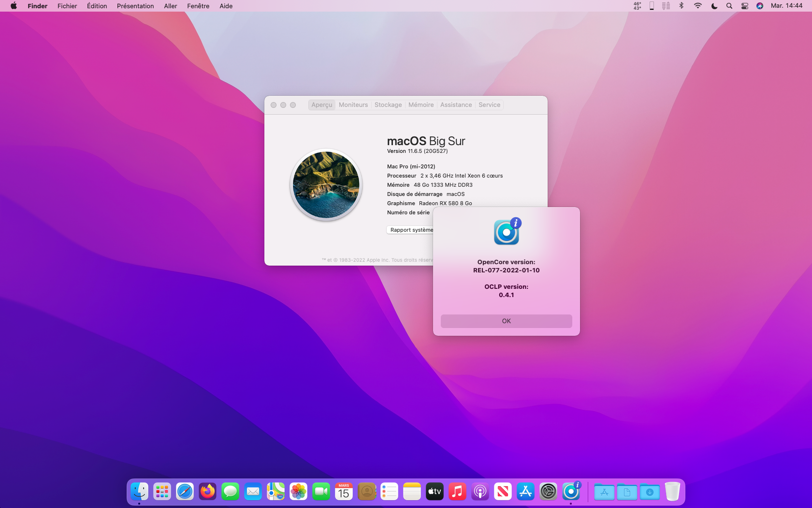Open the Mail app in the Dock
Screen dimensions: 812x508
253,492
